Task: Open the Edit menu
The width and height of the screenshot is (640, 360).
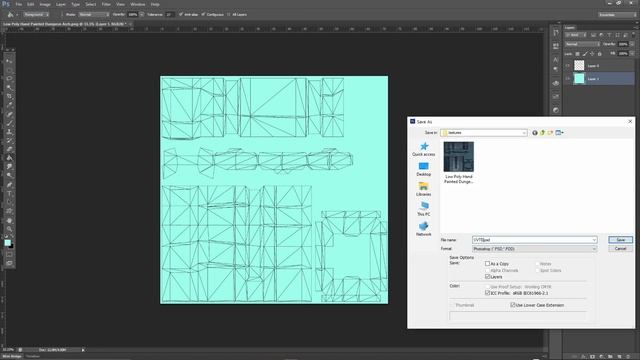Action: tap(31, 4)
